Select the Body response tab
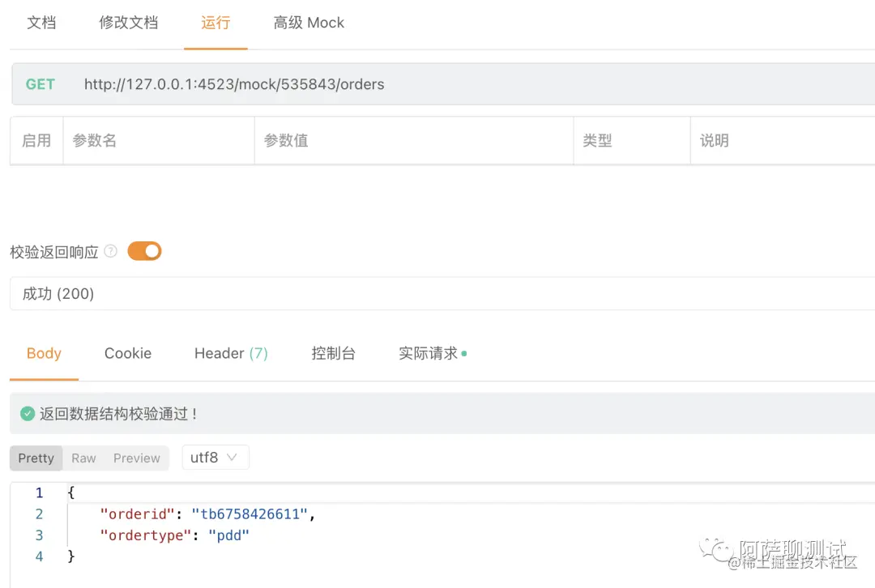The width and height of the screenshot is (875, 588). point(44,353)
